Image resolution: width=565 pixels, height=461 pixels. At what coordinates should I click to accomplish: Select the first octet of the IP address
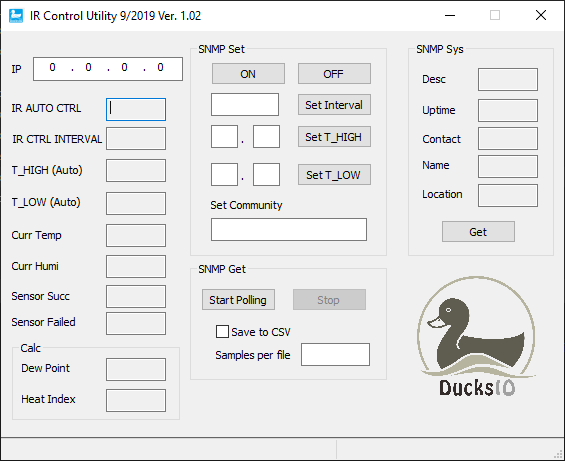[x=53, y=67]
